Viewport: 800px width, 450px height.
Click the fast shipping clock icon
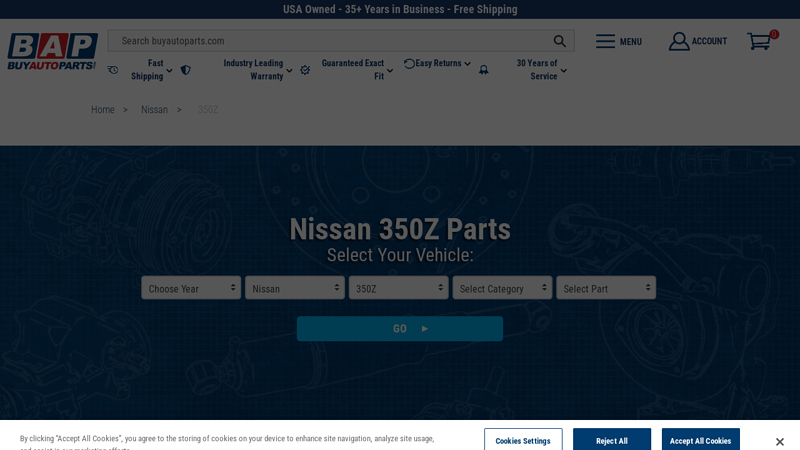pos(113,70)
